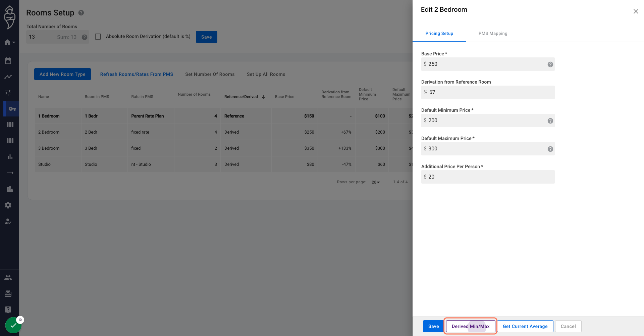Click the help icon in Base Price field
This screenshot has width=644, height=336.
pos(550,64)
